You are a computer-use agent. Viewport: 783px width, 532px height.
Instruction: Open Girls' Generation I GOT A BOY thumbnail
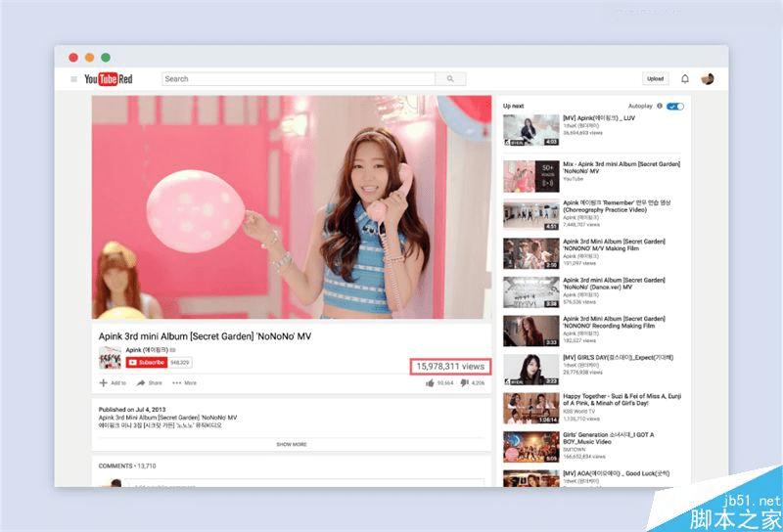tap(530, 447)
